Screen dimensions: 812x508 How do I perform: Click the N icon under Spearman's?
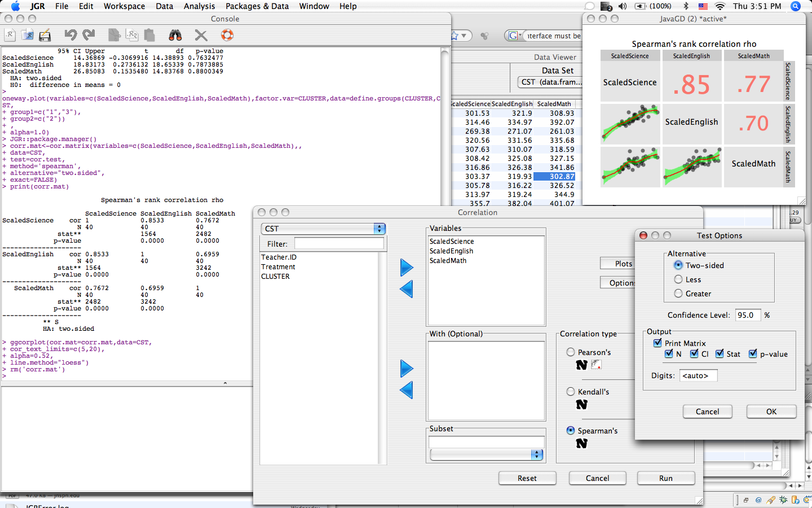pos(582,444)
